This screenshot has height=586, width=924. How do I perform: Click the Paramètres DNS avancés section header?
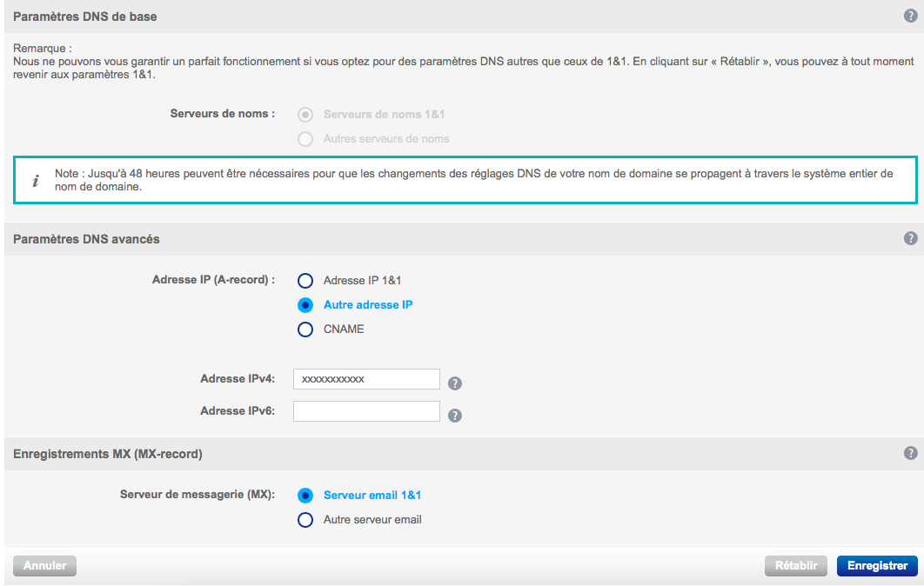click(x=86, y=239)
